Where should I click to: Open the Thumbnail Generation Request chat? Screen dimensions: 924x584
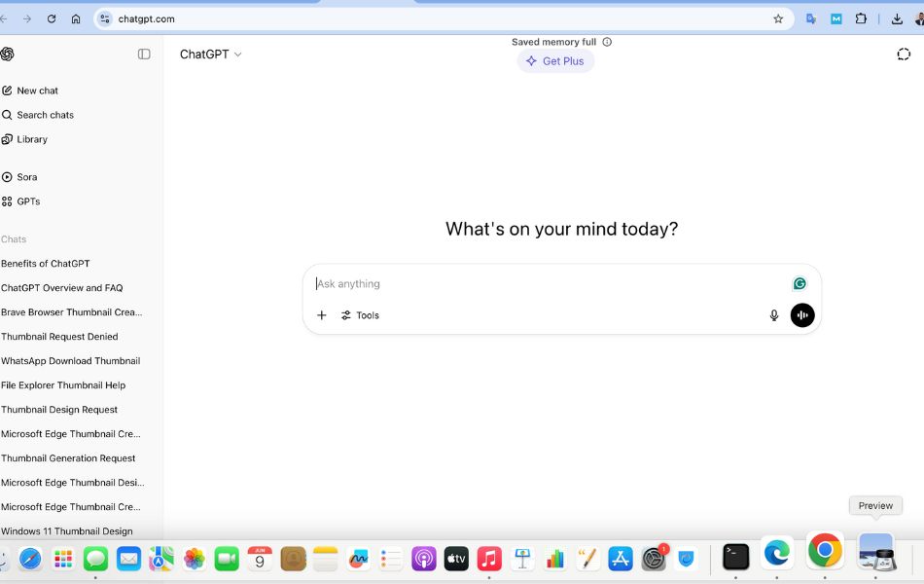pos(68,458)
